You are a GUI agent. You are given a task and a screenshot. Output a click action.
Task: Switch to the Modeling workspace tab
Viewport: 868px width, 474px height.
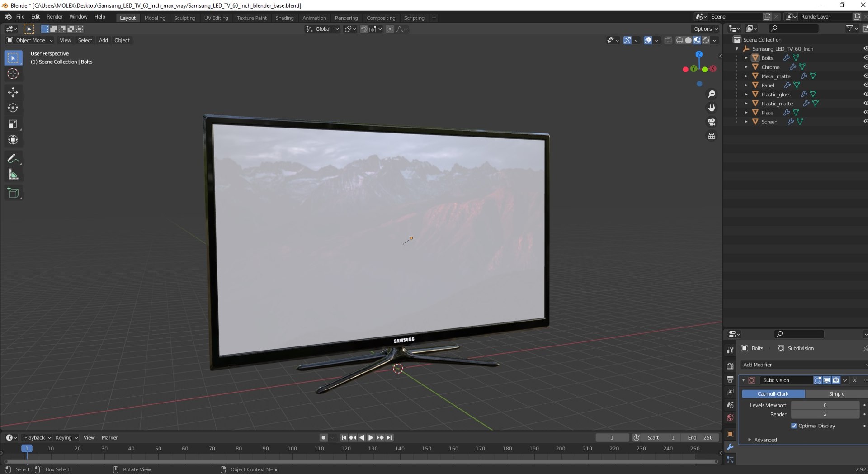[155, 18]
